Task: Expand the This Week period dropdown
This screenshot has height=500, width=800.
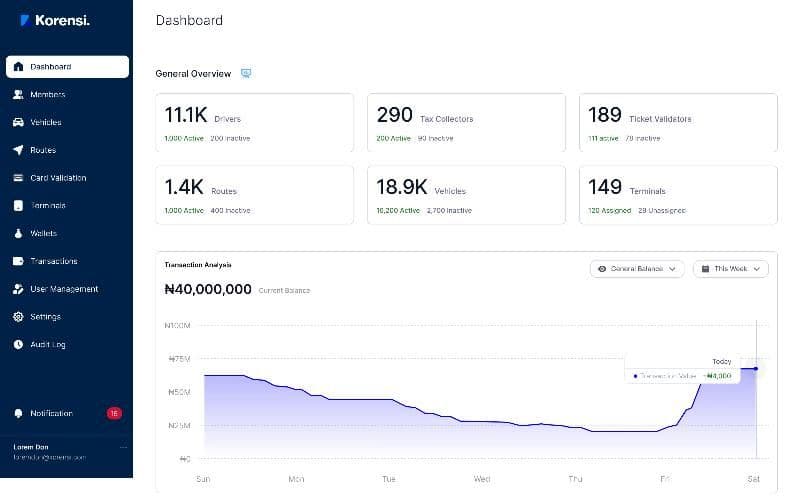Action: (x=731, y=269)
